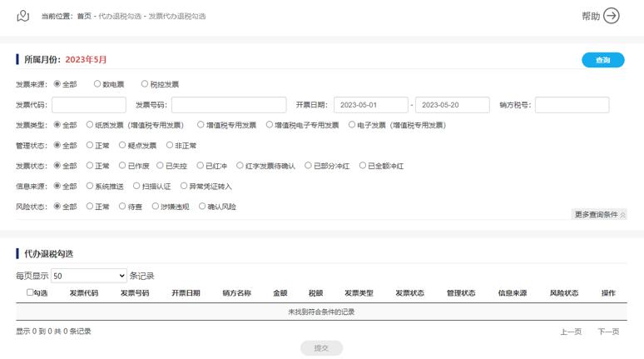Click the 销方名称 column header
Screen dimensions: 644x359
[236, 293]
